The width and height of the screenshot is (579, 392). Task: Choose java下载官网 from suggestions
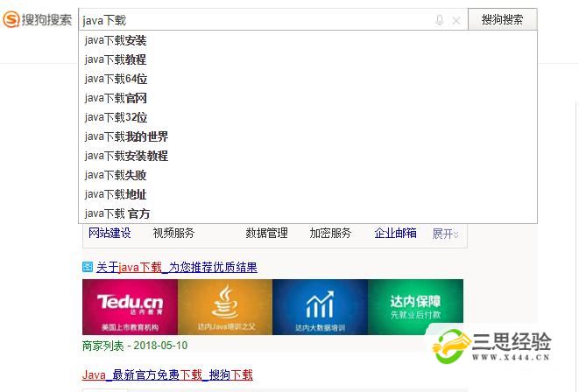point(116,98)
